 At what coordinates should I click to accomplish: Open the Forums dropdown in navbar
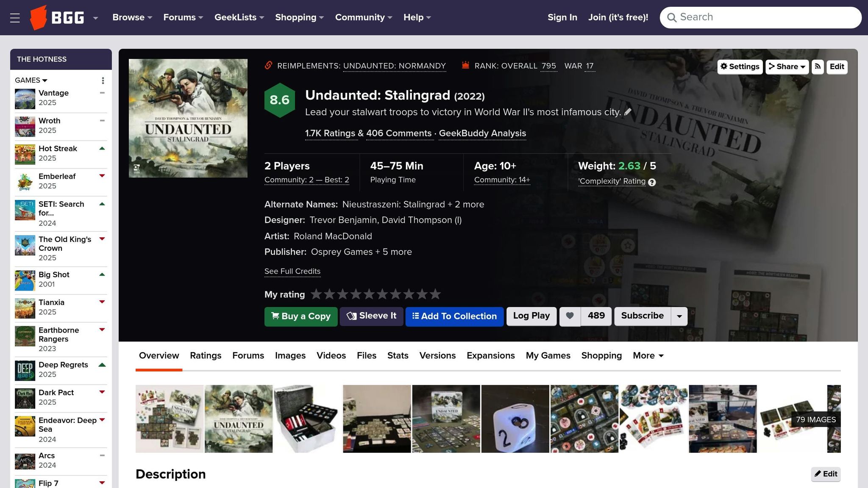click(x=183, y=17)
